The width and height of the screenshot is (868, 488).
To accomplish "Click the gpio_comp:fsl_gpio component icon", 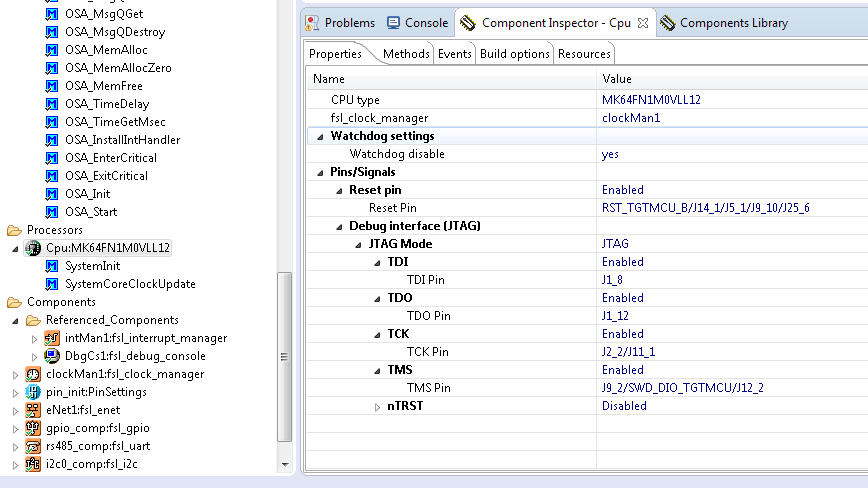I will 32,428.
